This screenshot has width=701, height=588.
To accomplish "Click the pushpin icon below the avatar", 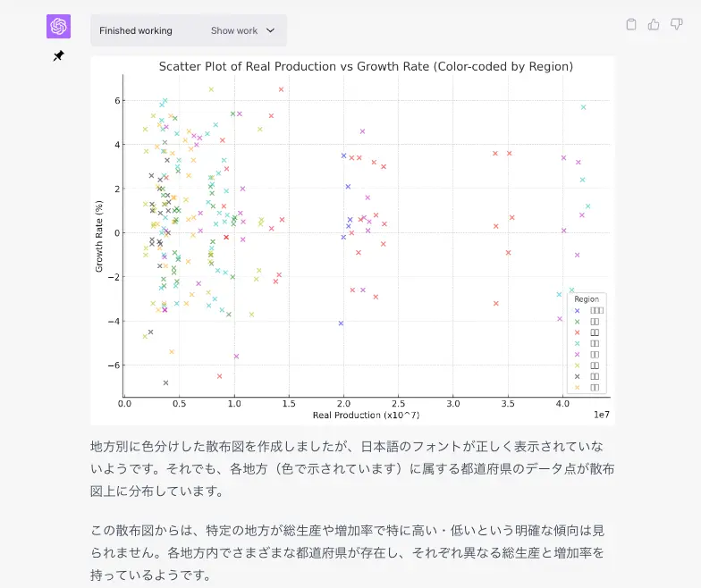I will tap(58, 55).
